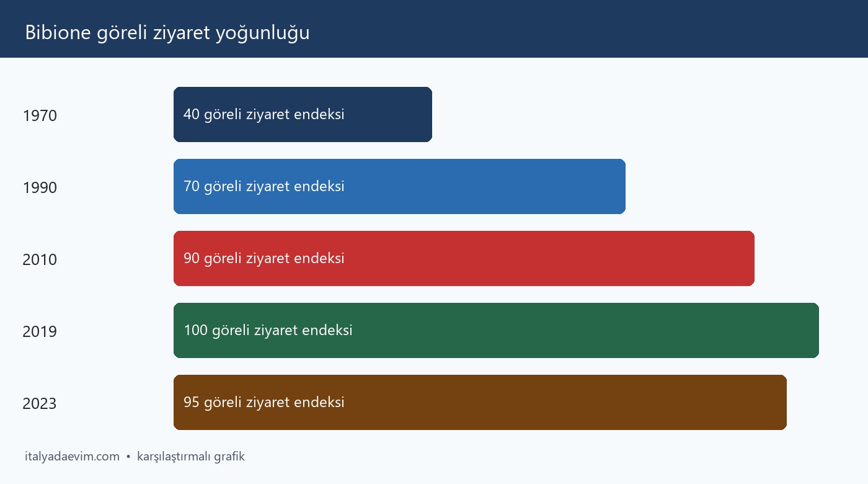Select the green 2019 bar
The height and width of the screenshot is (484, 868).
point(496,330)
